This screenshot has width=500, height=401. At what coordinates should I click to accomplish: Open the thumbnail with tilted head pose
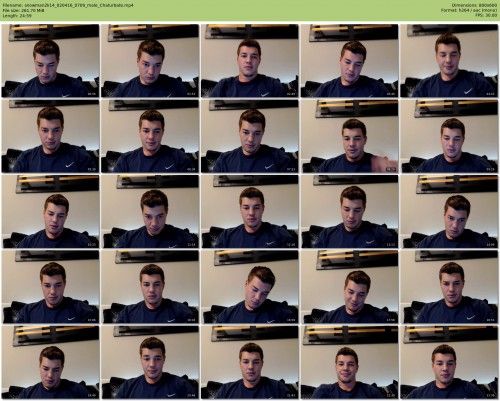tap(250, 287)
